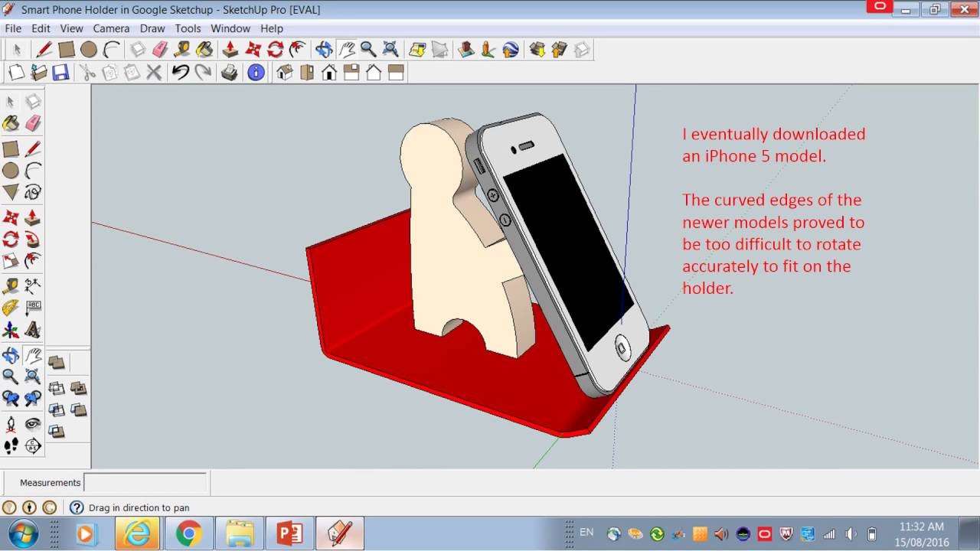This screenshot has height=551, width=980.
Task: Open the Draw menu
Action: 152,28
